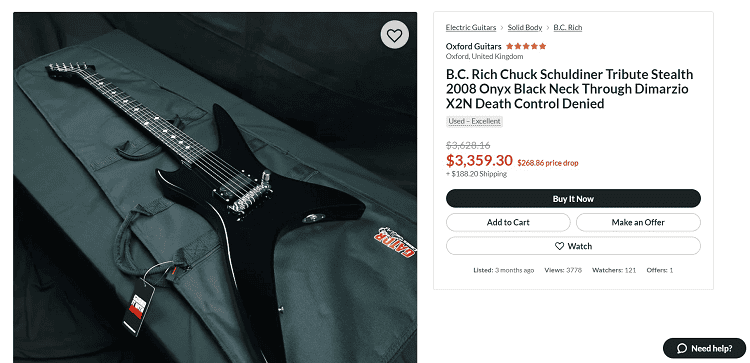Click the $268.86 price drop label
The height and width of the screenshot is (363, 750).
548,163
